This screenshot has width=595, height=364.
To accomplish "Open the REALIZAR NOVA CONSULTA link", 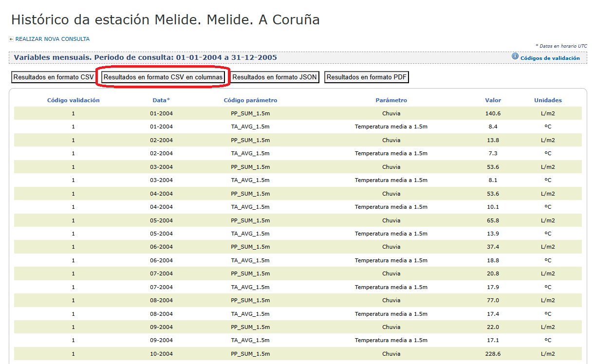I will click(x=52, y=39).
